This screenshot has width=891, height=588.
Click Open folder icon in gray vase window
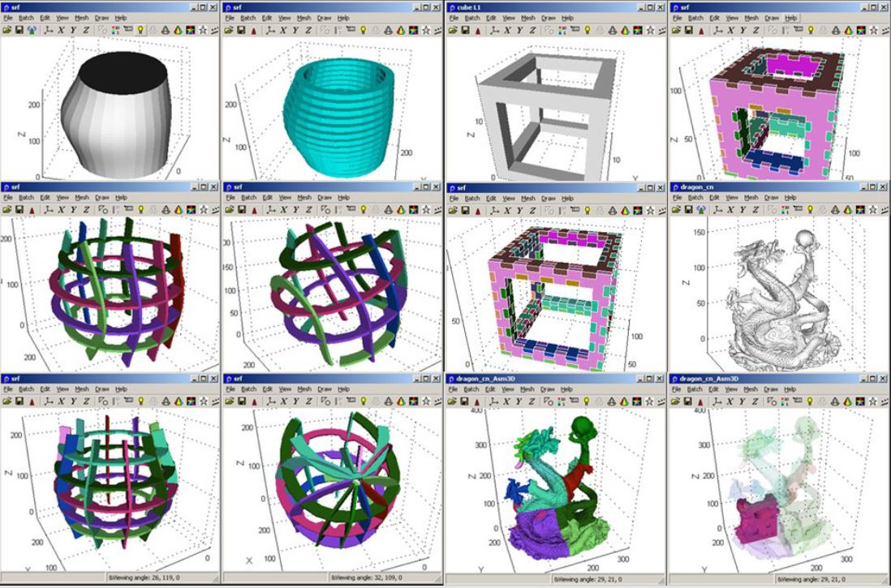click(x=6, y=29)
